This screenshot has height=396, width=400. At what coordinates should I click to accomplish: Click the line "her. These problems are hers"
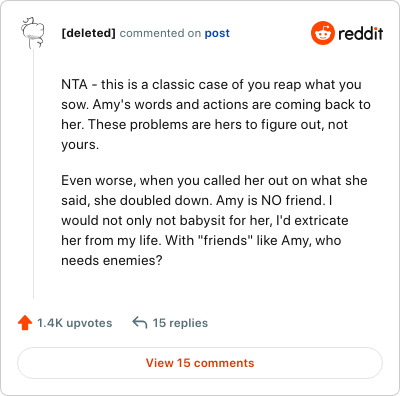pos(204,124)
